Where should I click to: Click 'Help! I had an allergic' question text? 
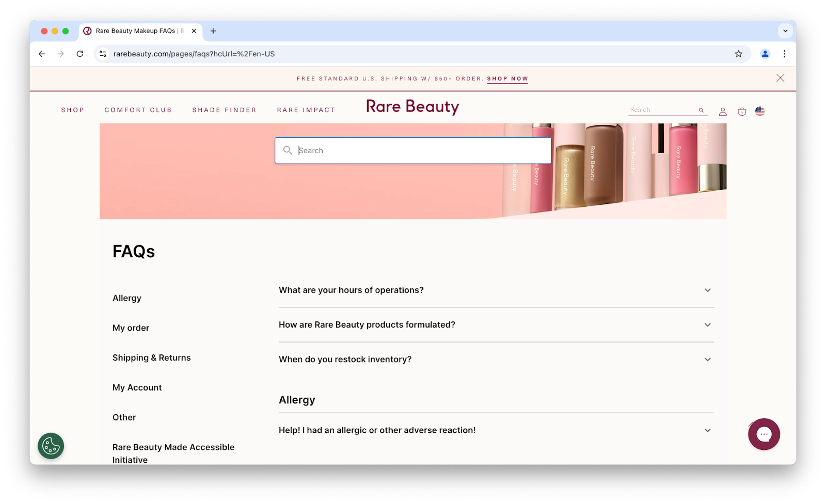(x=377, y=430)
